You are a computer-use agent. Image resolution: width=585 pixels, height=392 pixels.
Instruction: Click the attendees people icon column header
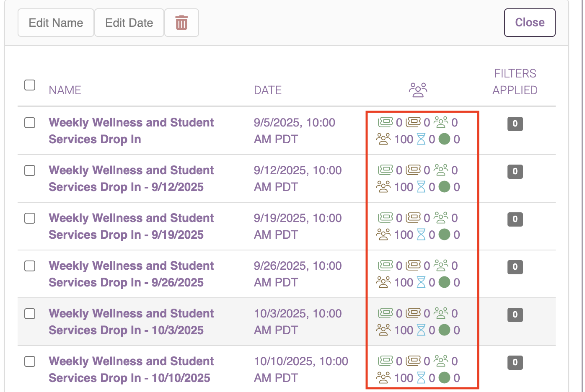[x=418, y=90]
